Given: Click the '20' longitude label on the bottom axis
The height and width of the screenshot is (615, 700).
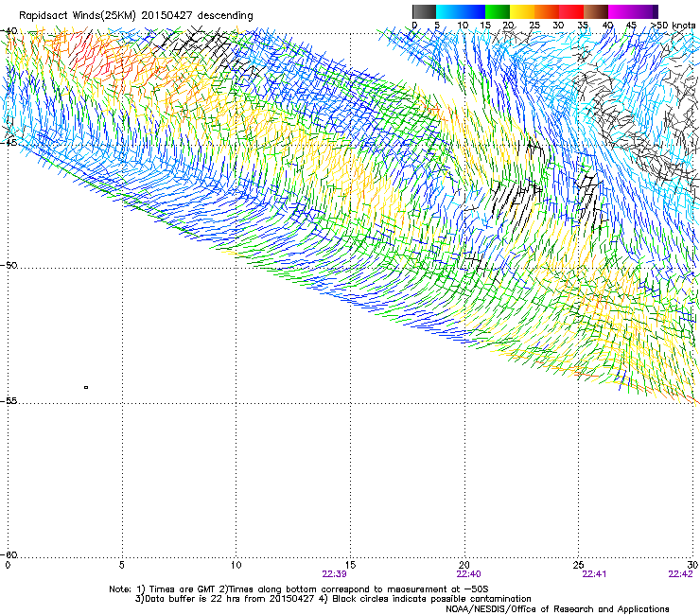Looking at the screenshot, I should pos(464,565).
